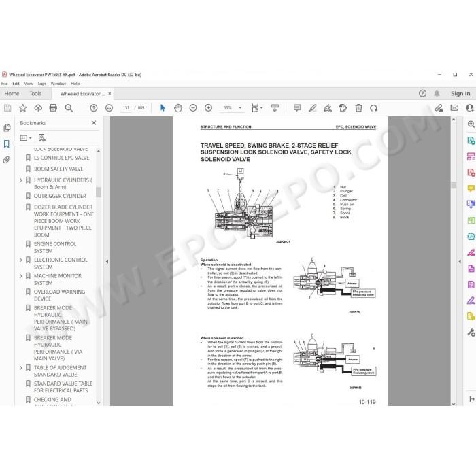The width and height of the screenshot is (476, 476).
Task: Click the find current bookmark icon
Action: 42,138
